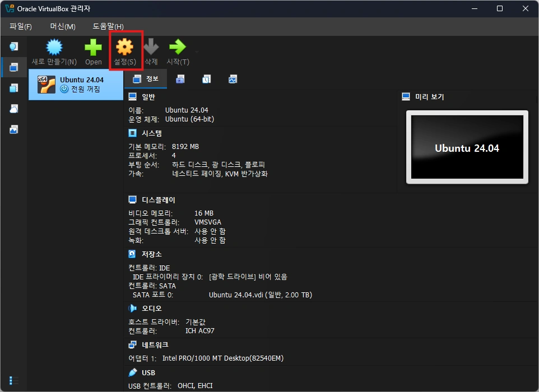Switch to the activity graph tab
The height and width of the screenshot is (392, 539).
[x=233, y=80]
